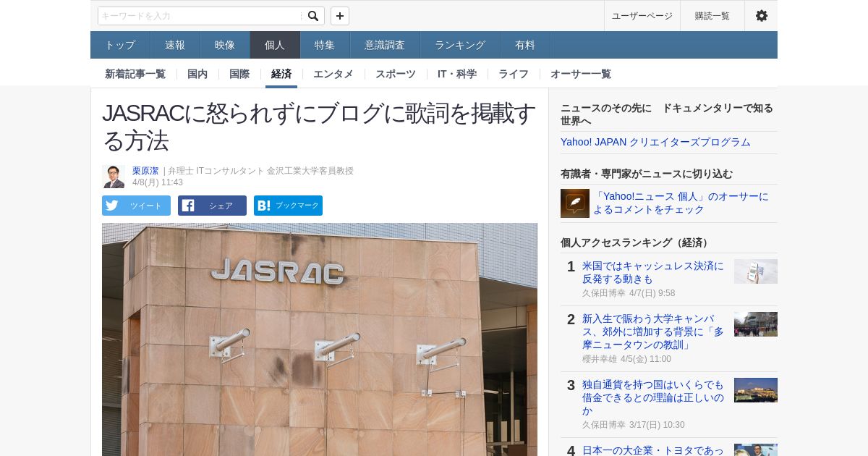Viewport: 868px width, 456px height.
Task: Select スポーツ category
Action: (x=396, y=74)
